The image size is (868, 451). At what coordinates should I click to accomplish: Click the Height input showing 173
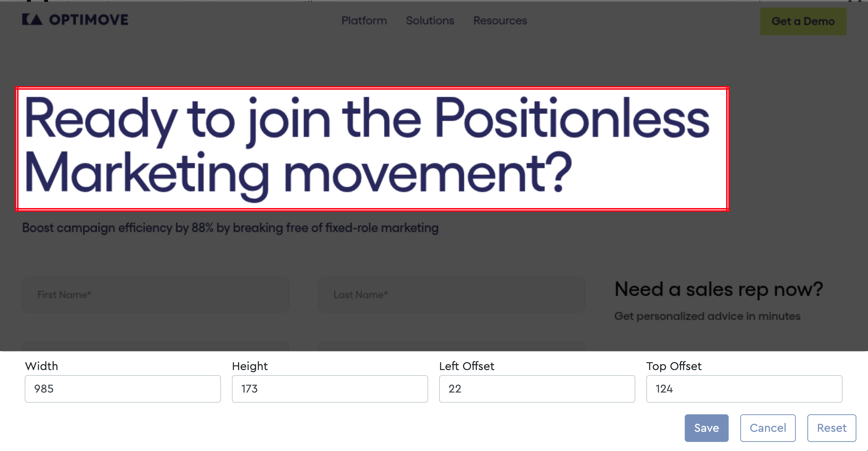pyautogui.click(x=330, y=389)
